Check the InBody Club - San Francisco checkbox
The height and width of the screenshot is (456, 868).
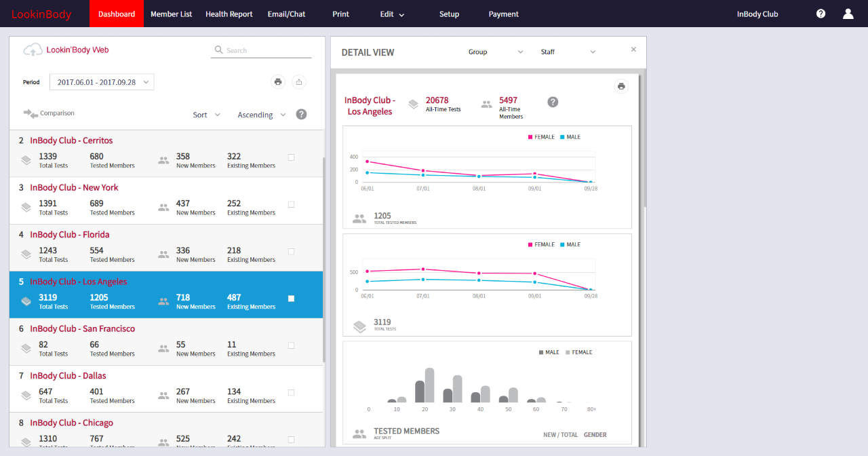pyautogui.click(x=291, y=345)
